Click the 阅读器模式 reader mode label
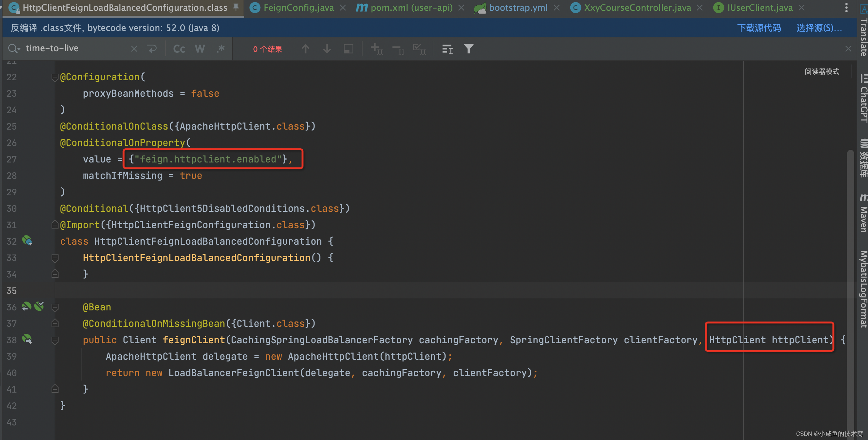 (x=822, y=71)
